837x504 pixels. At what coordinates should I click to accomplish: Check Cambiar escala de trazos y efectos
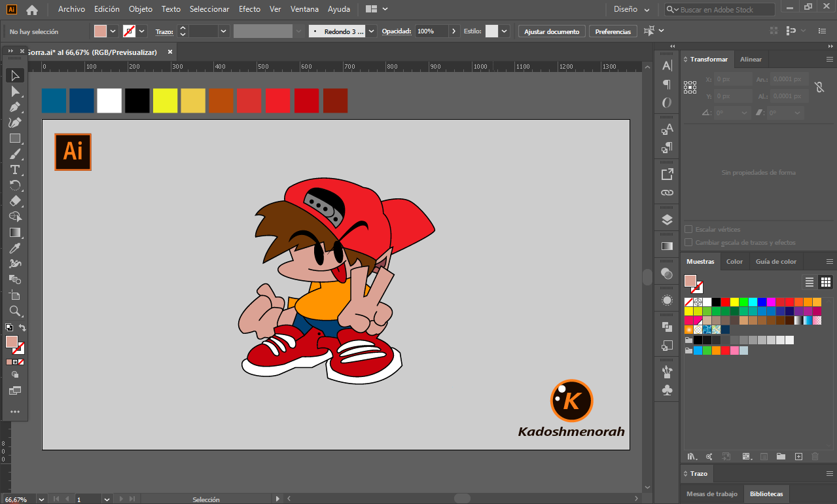click(688, 242)
